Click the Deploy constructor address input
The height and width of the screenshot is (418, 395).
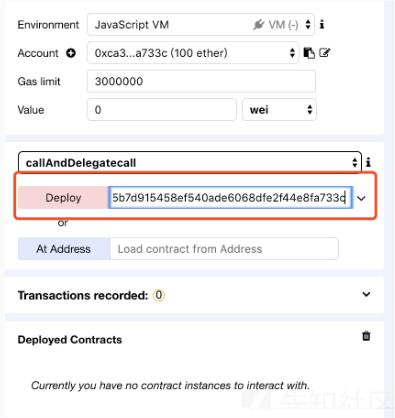point(231,198)
